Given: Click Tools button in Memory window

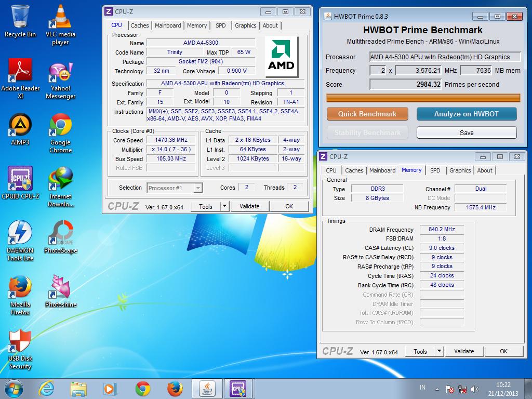Looking at the screenshot, I should pos(420,351).
